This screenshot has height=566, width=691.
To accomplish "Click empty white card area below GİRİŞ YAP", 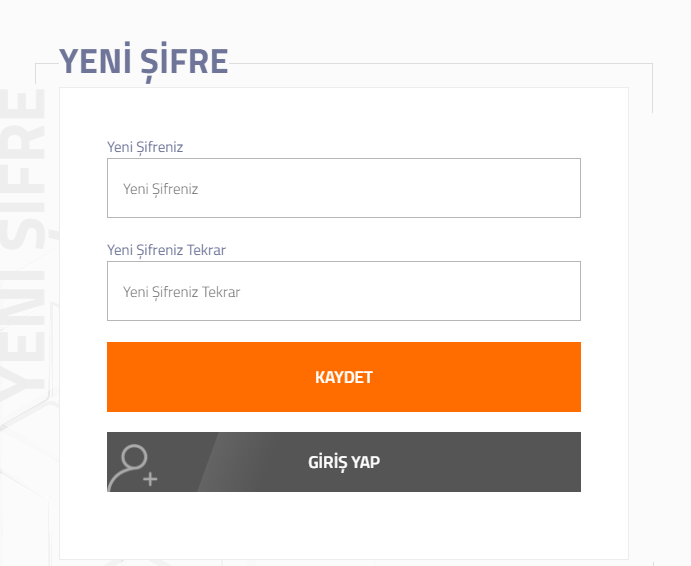I will (344, 525).
